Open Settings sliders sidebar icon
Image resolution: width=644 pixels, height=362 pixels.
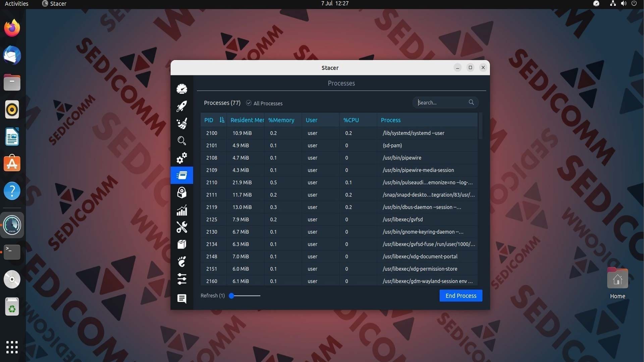coord(182,279)
